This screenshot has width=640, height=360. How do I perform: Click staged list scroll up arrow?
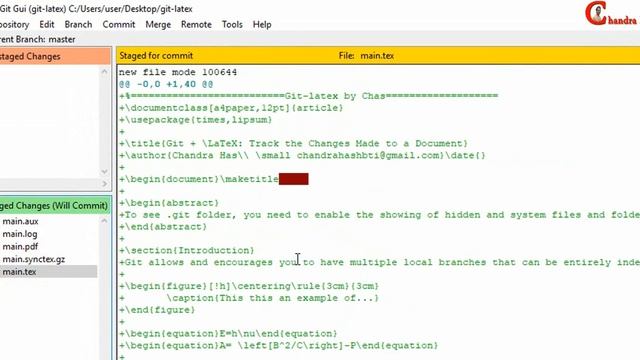104,221
